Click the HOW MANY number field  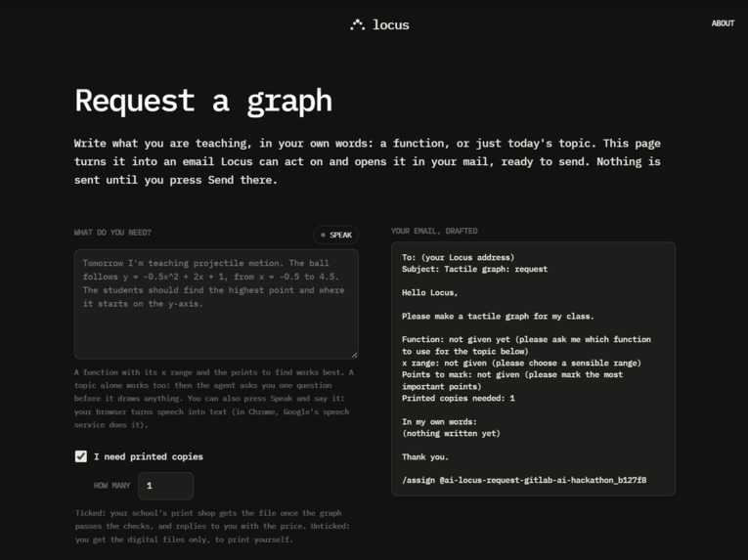(x=166, y=486)
